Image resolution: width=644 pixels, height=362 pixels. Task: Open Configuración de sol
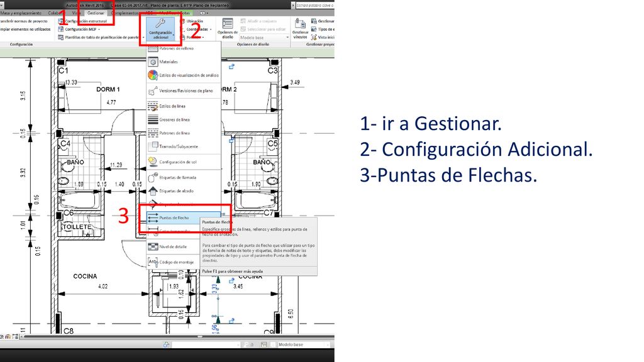[184, 162]
